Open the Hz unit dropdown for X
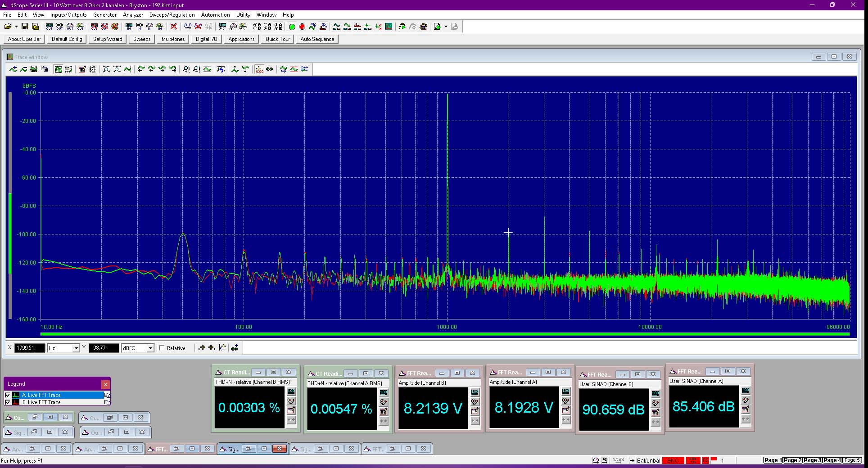This screenshot has height=468, width=868. pos(76,348)
